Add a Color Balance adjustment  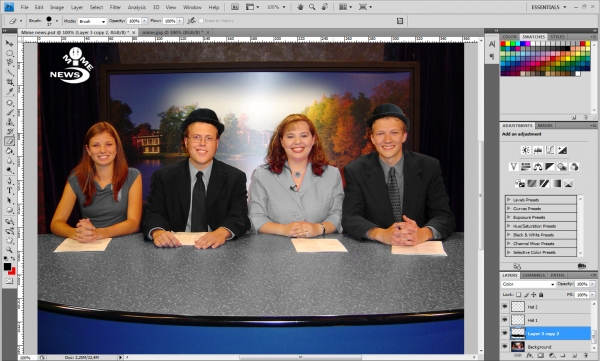(x=538, y=167)
